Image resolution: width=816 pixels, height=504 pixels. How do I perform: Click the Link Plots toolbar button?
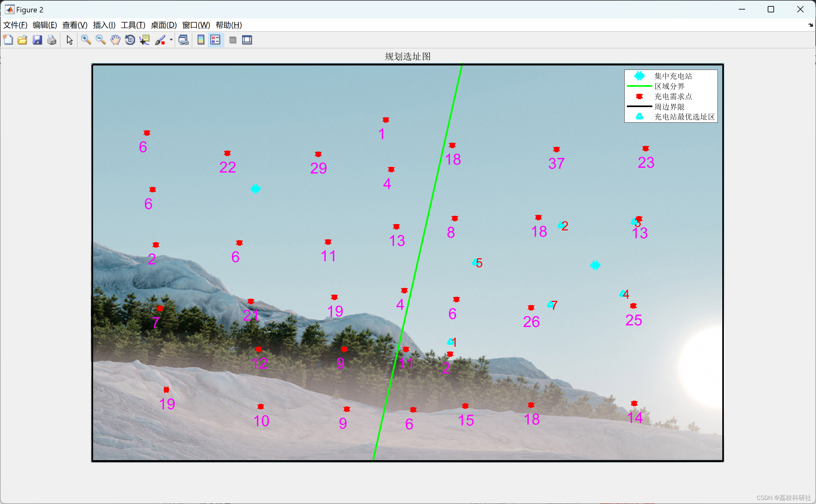click(x=183, y=40)
